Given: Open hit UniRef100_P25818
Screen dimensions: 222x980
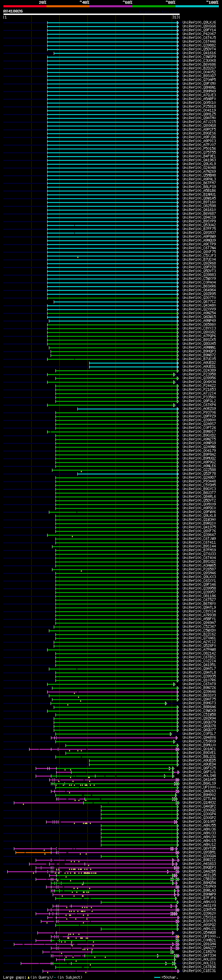Looking at the screenshot, I should [199, 106].
